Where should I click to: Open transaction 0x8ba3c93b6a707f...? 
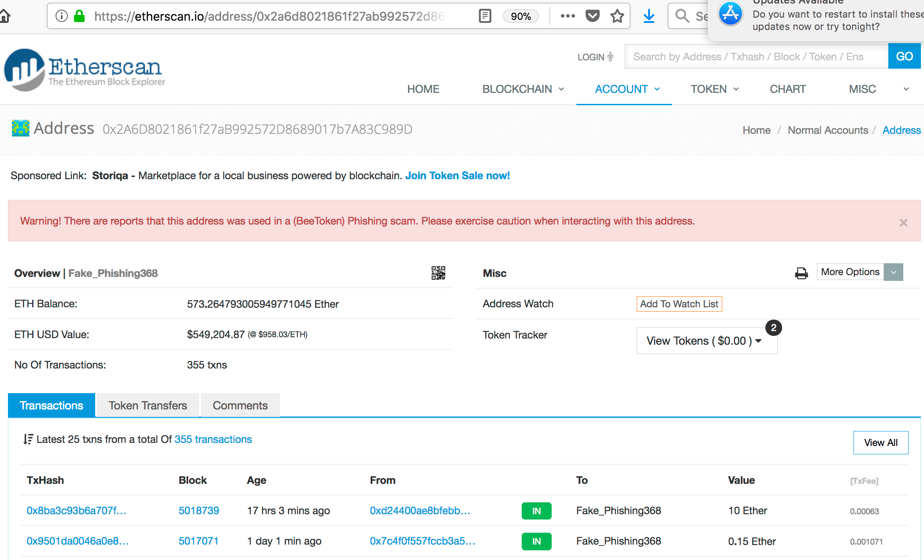pyautogui.click(x=76, y=511)
